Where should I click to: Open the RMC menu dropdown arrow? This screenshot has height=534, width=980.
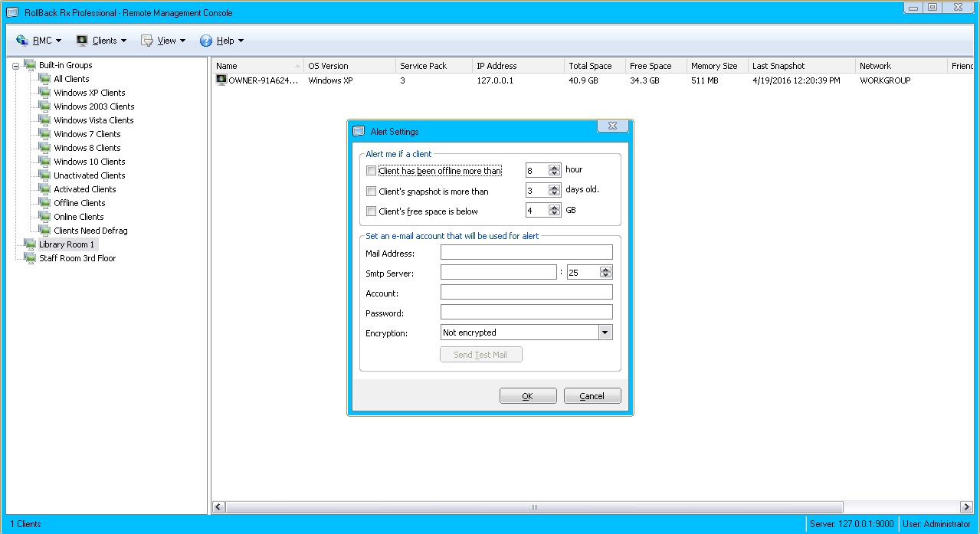point(58,41)
